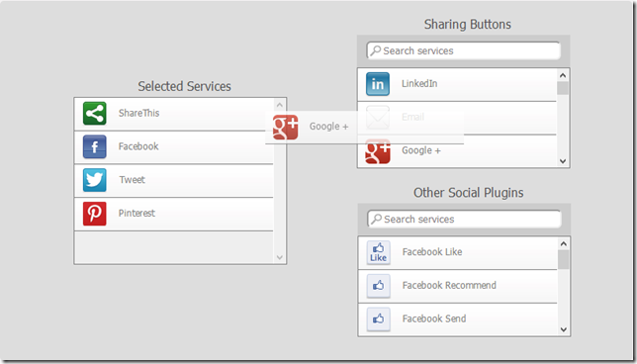Click the Google + icon in Sharing Buttons list
The width and height of the screenshot is (637, 364).
[x=378, y=151]
